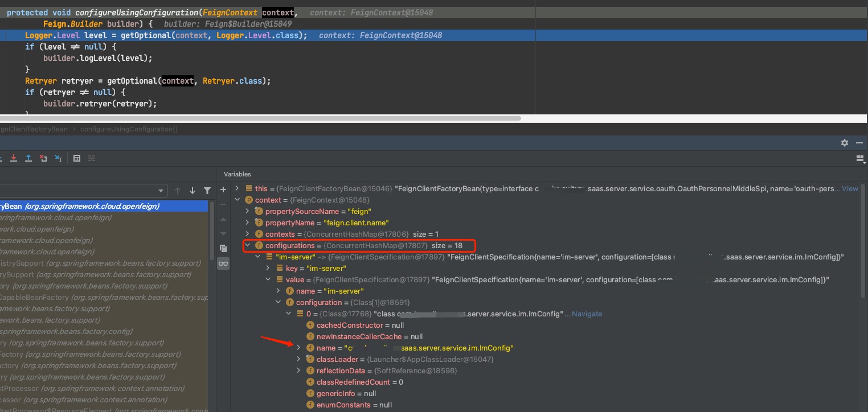Viewport: 868px width, 412px height.
Task: Click the duplicate watch icon
Action: point(223,248)
